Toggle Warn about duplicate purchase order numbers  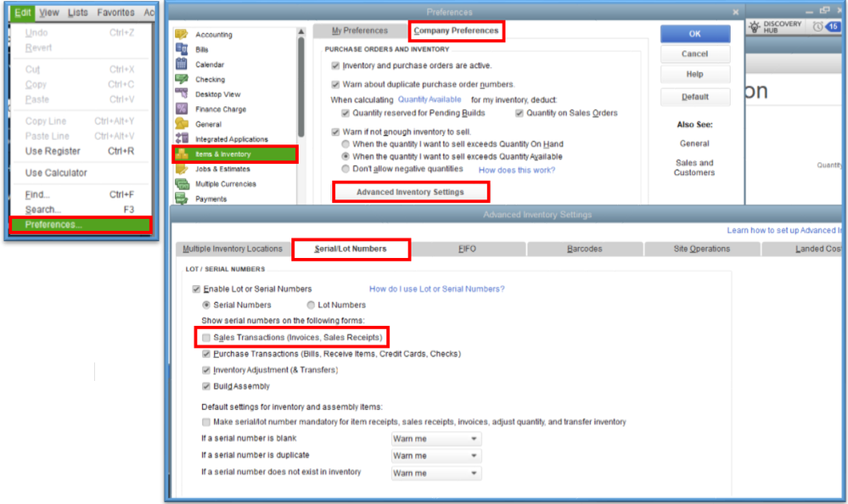point(335,84)
